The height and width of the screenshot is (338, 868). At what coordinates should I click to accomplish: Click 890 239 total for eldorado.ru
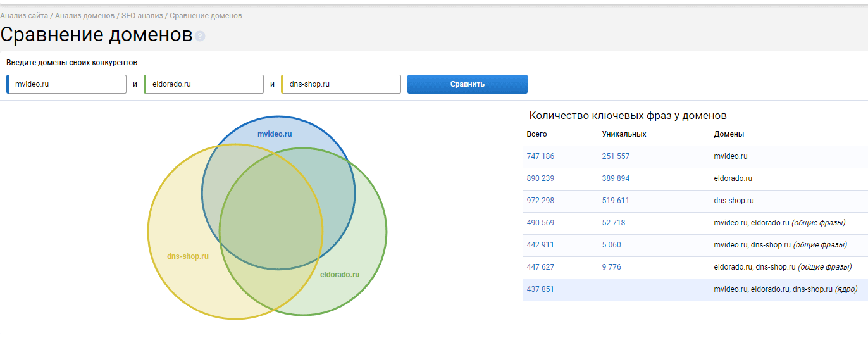[540, 178]
